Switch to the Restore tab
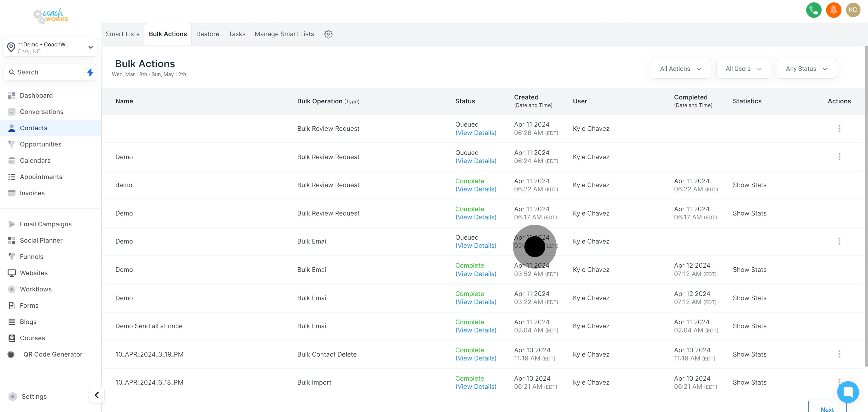 pyautogui.click(x=208, y=34)
